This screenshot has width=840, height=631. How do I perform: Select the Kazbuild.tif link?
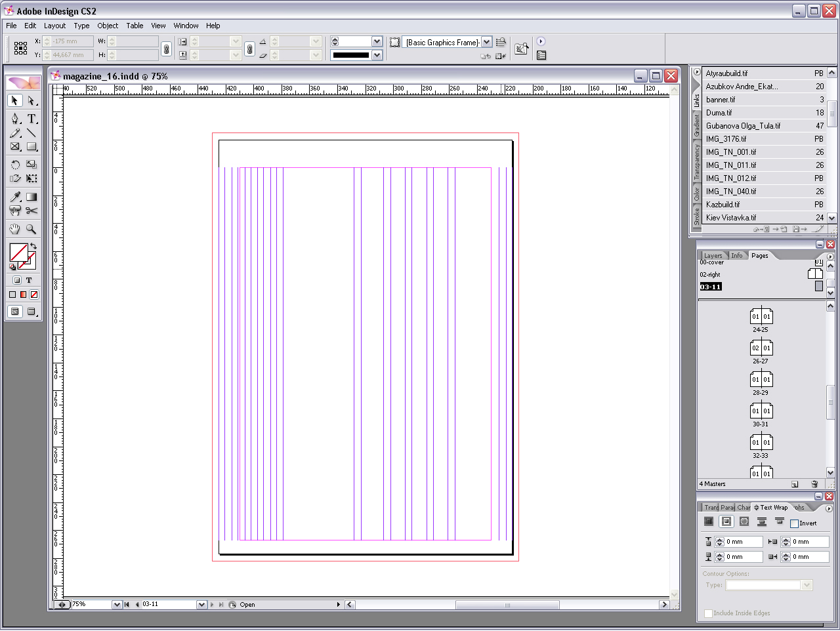click(764, 205)
